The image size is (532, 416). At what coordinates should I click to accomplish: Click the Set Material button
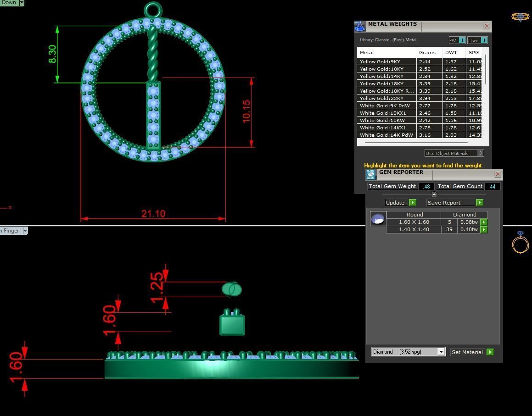click(467, 352)
